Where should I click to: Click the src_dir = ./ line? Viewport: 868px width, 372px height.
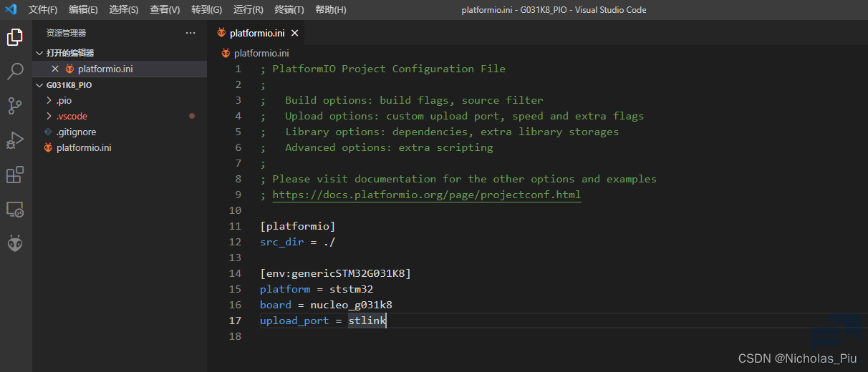click(x=298, y=242)
